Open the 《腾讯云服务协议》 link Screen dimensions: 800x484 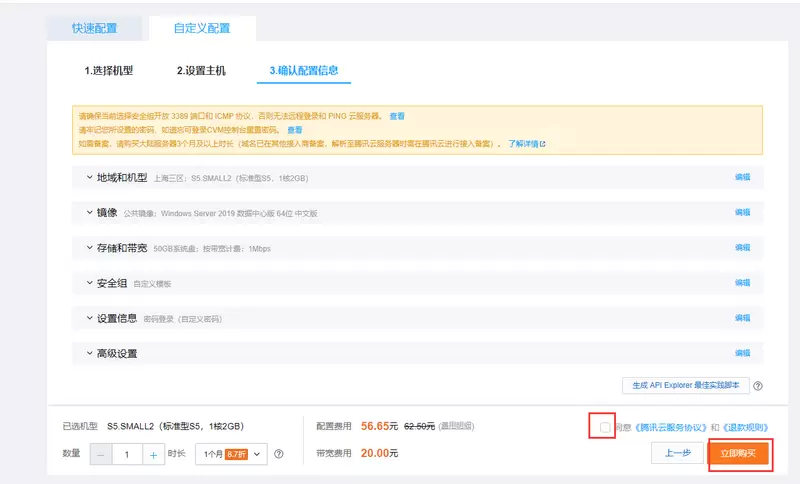(671, 427)
